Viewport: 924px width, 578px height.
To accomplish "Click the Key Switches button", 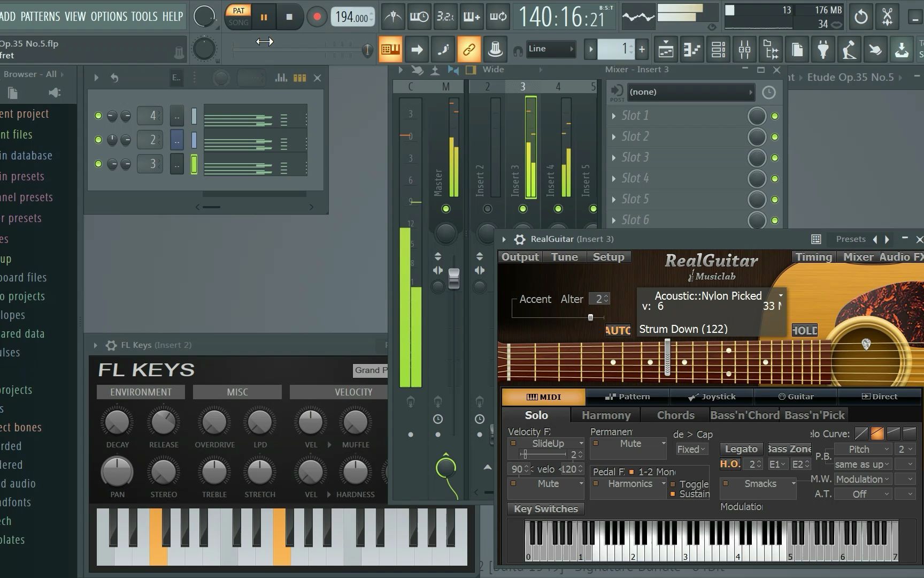I will click(546, 509).
